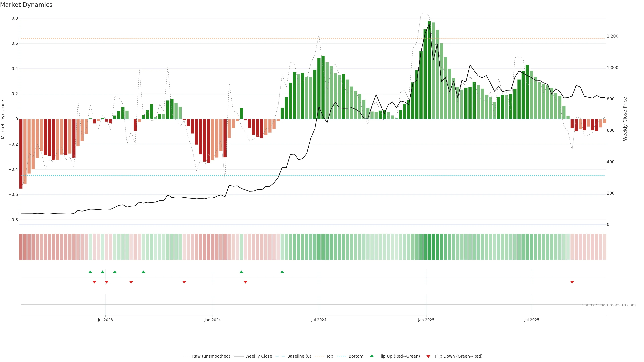The image size is (644, 362).
Task: Click the red Flip Down legend triangle
Action: coord(428,356)
